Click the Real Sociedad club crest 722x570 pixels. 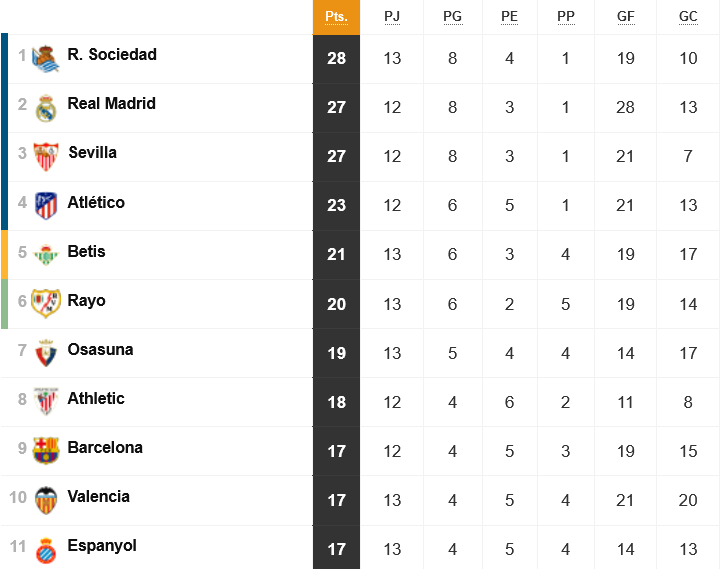(x=46, y=59)
